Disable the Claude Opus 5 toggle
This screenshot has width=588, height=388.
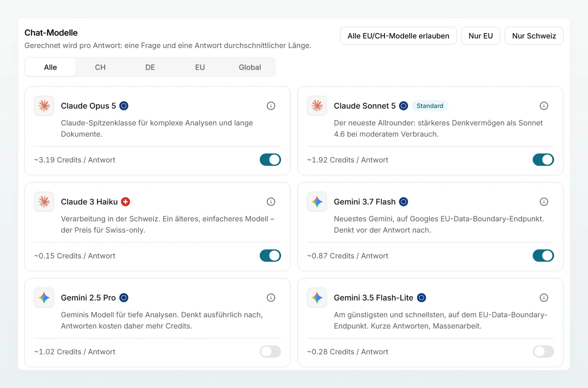(x=270, y=160)
